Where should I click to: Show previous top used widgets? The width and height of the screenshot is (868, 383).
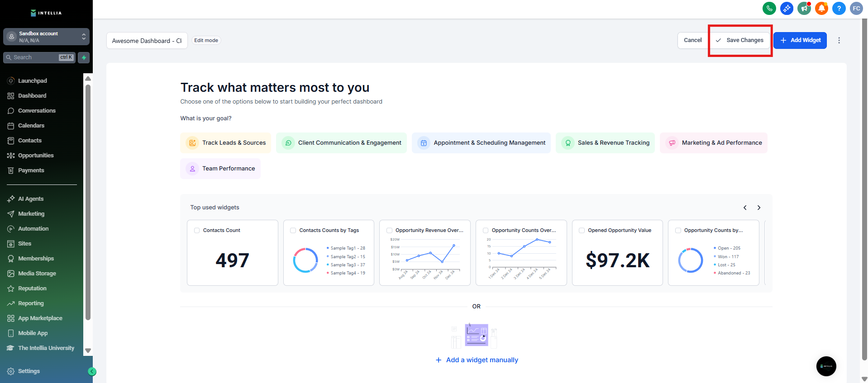click(745, 208)
